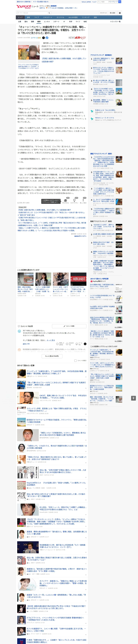Click the わかりやすい lightbulb reaction
This screenshot has height=644, width=138.
coord(74,200)
